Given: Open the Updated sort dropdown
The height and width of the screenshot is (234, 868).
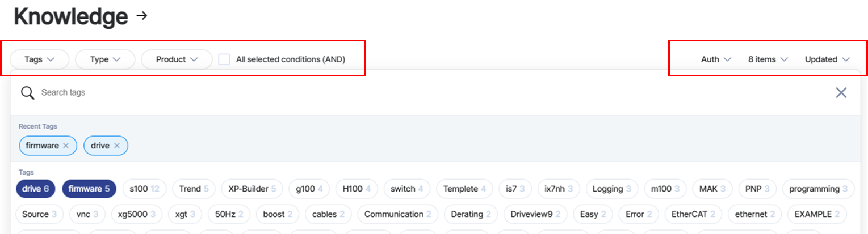Looking at the screenshot, I should click(827, 59).
